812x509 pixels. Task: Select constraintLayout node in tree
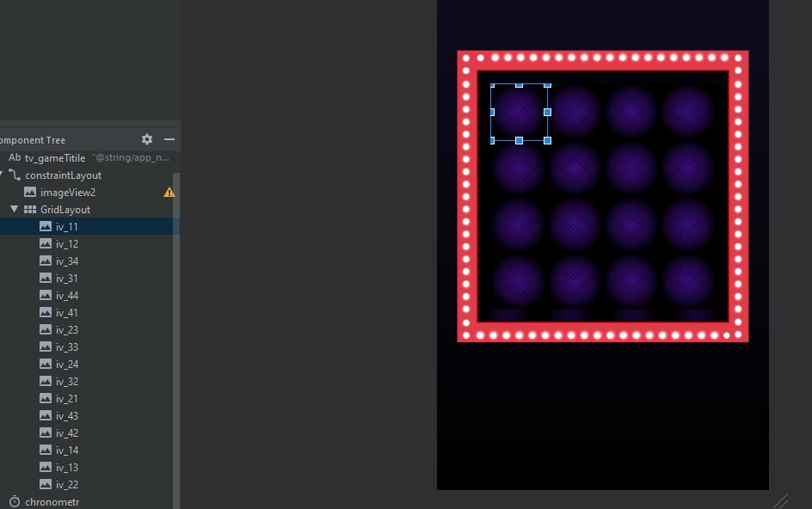coord(63,175)
